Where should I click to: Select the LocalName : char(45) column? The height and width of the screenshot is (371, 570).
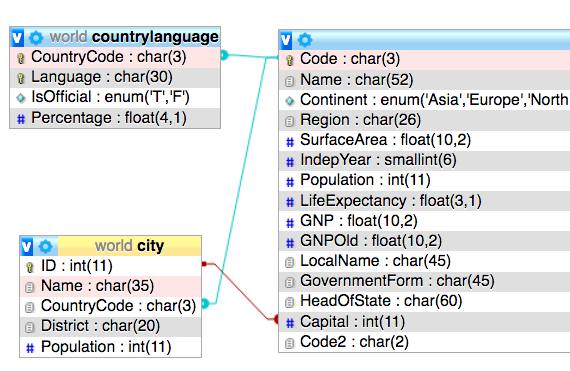tap(425, 261)
